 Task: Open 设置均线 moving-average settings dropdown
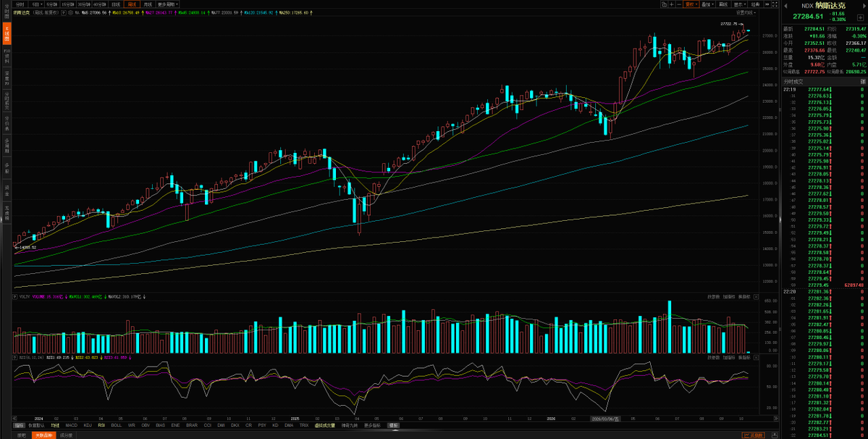click(746, 13)
